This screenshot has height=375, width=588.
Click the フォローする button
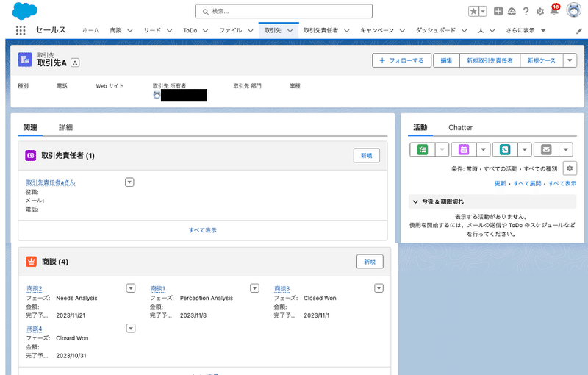[x=401, y=60]
